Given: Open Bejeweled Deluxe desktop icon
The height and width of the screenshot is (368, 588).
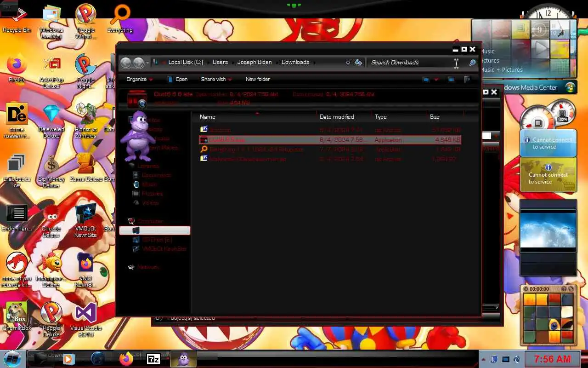Looking at the screenshot, I should (x=51, y=121).
